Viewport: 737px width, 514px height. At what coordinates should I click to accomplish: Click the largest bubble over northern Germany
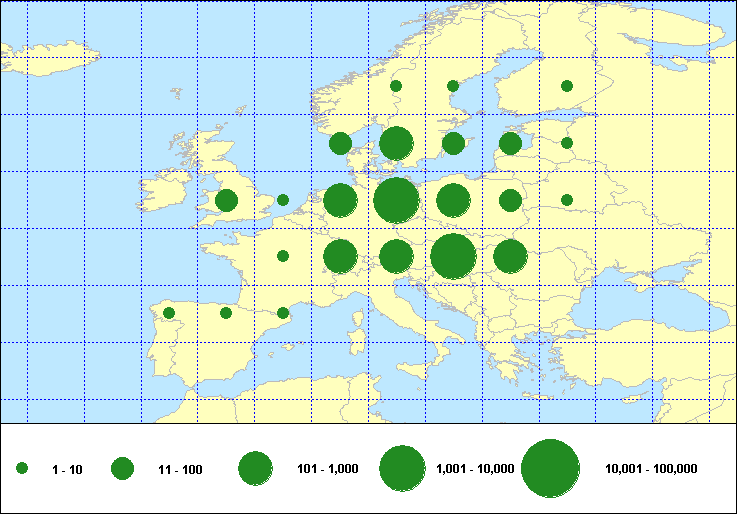click(396, 200)
